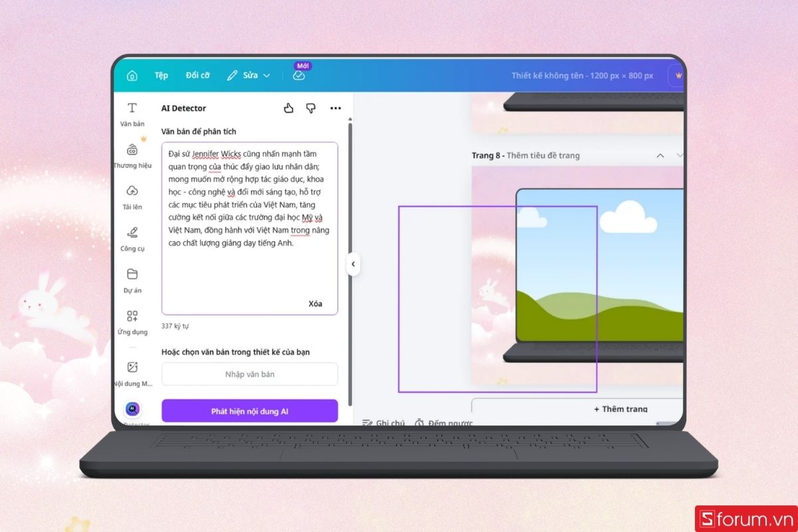Open the Tải lên uploads panel
Screen dimensions: 798x532
(x=132, y=197)
